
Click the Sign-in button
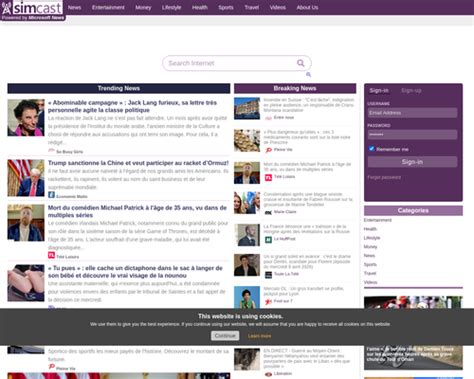412,162
